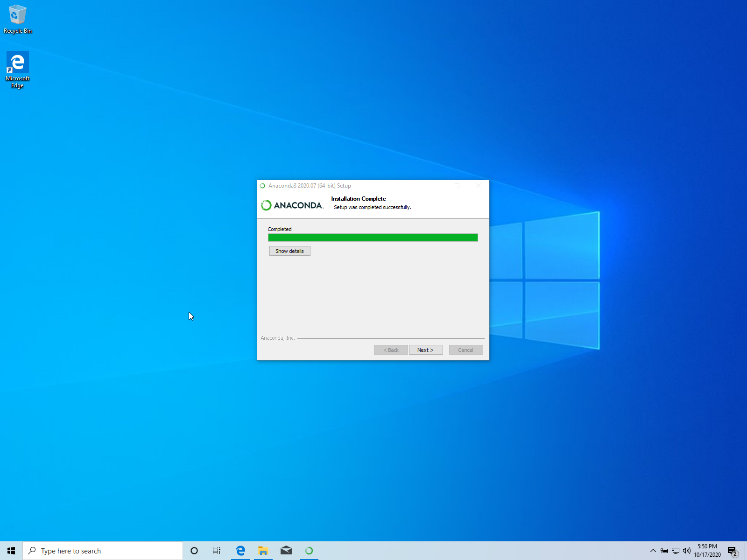Click the Next > button
The width and height of the screenshot is (747, 560).
click(x=426, y=350)
